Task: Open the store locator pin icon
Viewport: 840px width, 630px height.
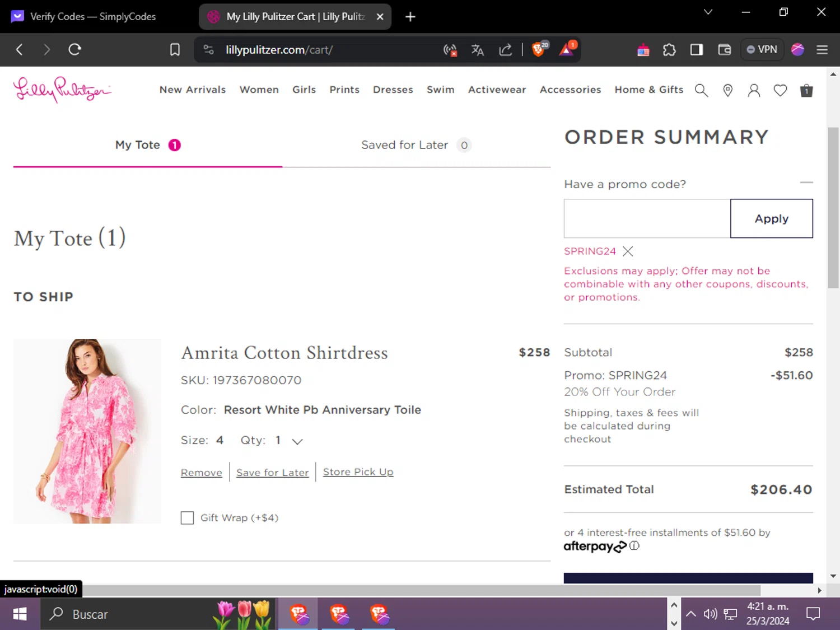Action: point(727,90)
